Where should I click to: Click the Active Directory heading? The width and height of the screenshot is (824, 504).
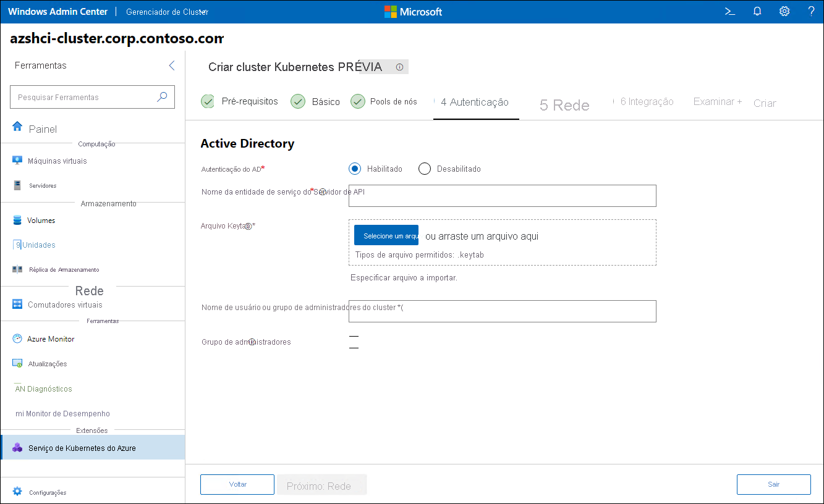tap(247, 143)
